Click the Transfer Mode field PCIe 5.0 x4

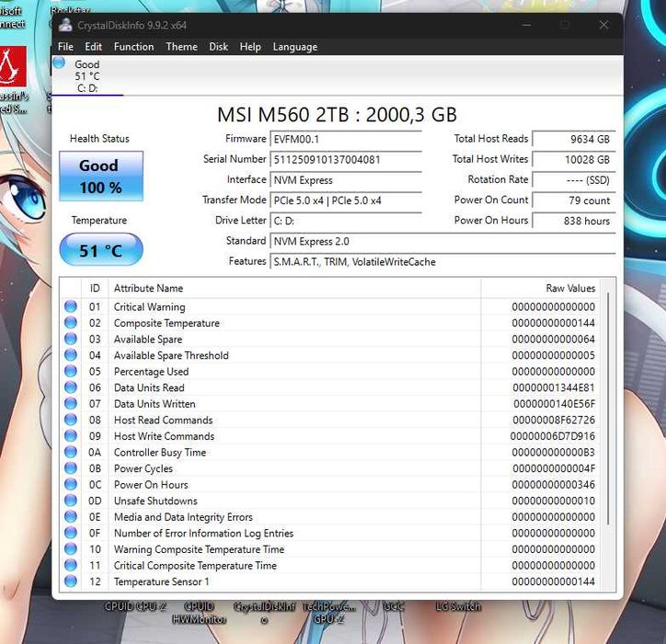pyautogui.click(x=346, y=200)
